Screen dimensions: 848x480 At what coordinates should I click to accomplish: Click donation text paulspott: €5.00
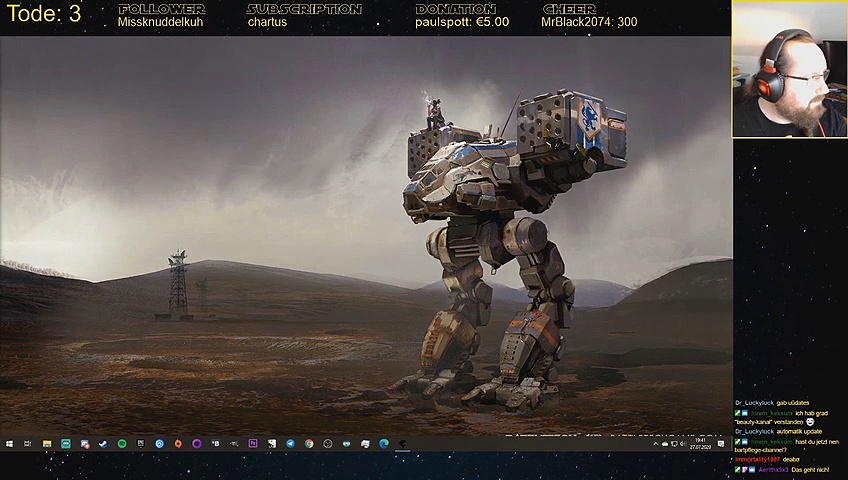point(462,22)
